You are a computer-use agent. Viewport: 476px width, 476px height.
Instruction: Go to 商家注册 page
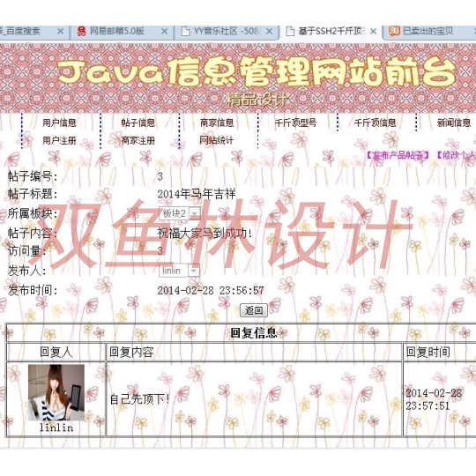[x=138, y=140]
